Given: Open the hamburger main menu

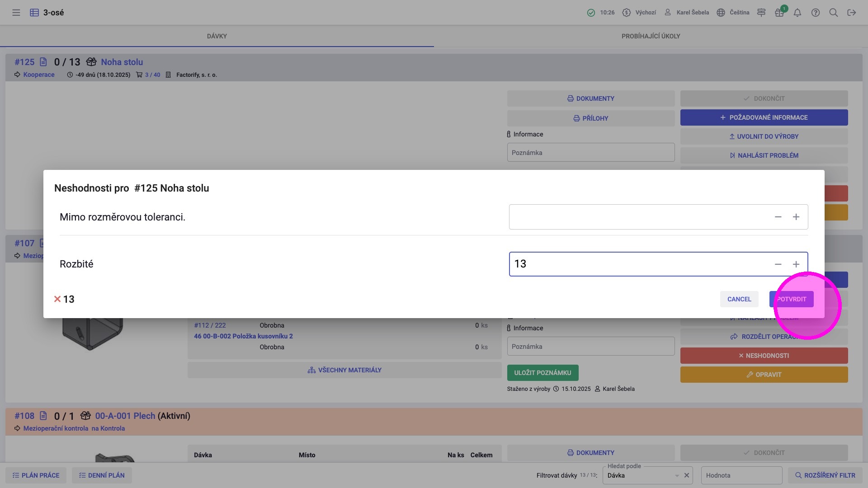Looking at the screenshot, I should coord(16,13).
